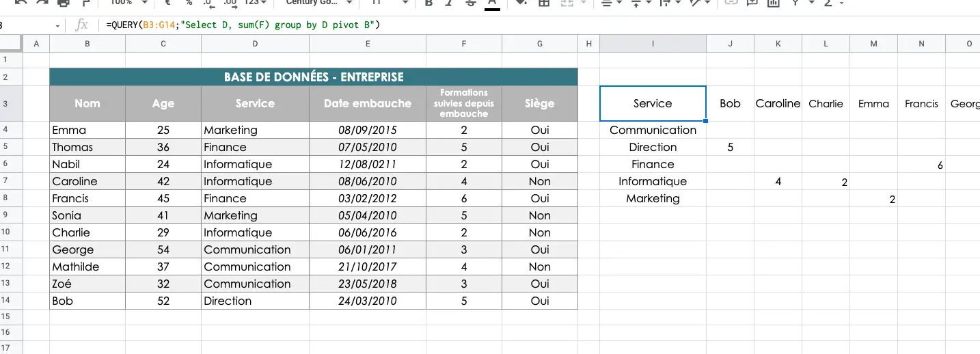This screenshot has width=980, height=354.
Task: Open the name box dropdown arrow
Action: [56, 25]
